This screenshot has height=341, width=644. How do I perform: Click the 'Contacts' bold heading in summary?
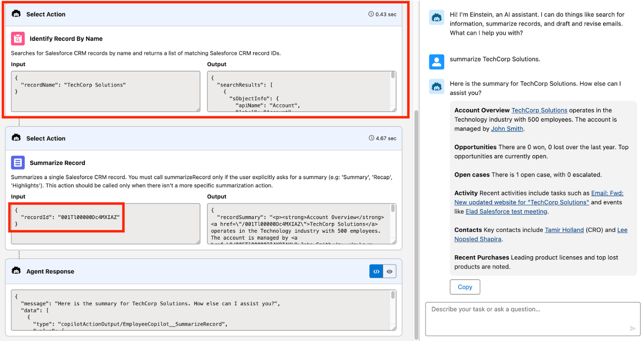[x=468, y=230]
